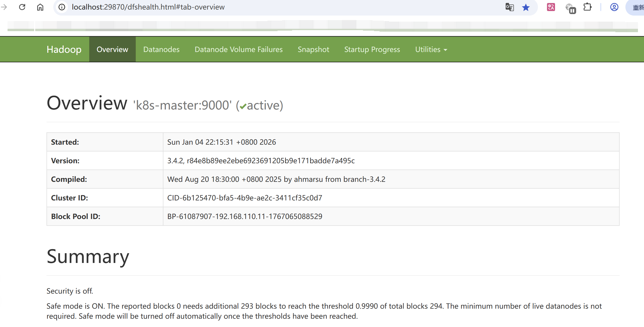Click the Cluster ID value text
This screenshot has width=644, height=327.
point(245,198)
